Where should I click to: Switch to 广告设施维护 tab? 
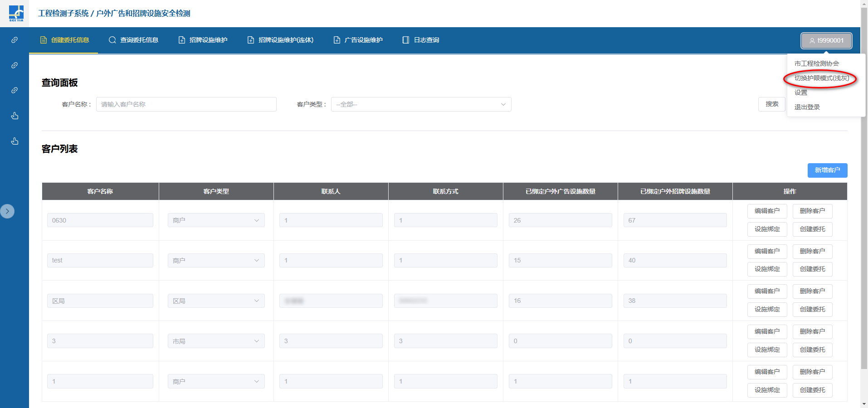[358, 40]
